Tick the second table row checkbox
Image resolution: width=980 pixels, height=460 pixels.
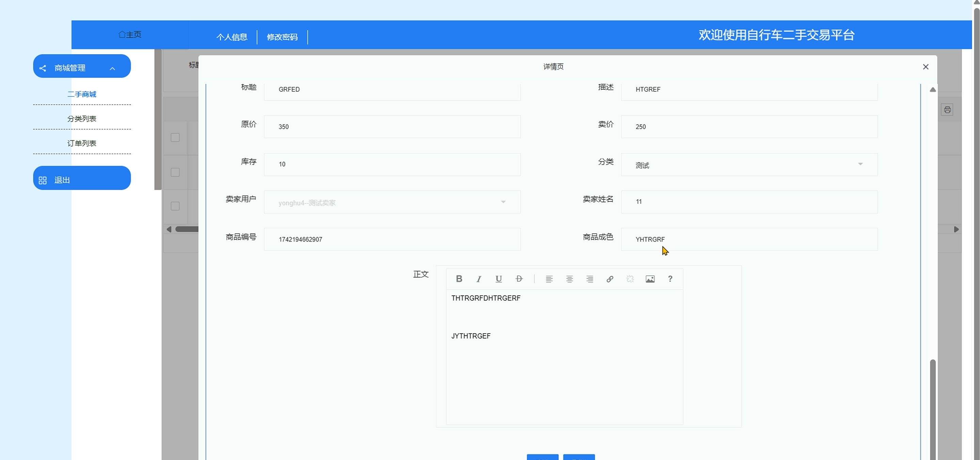(x=175, y=172)
